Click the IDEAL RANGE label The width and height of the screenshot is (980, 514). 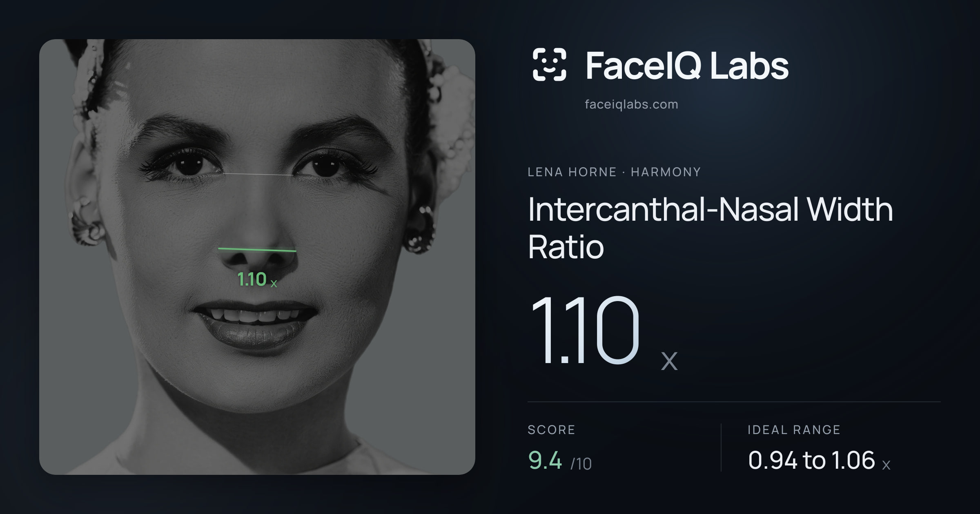pos(794,430)
